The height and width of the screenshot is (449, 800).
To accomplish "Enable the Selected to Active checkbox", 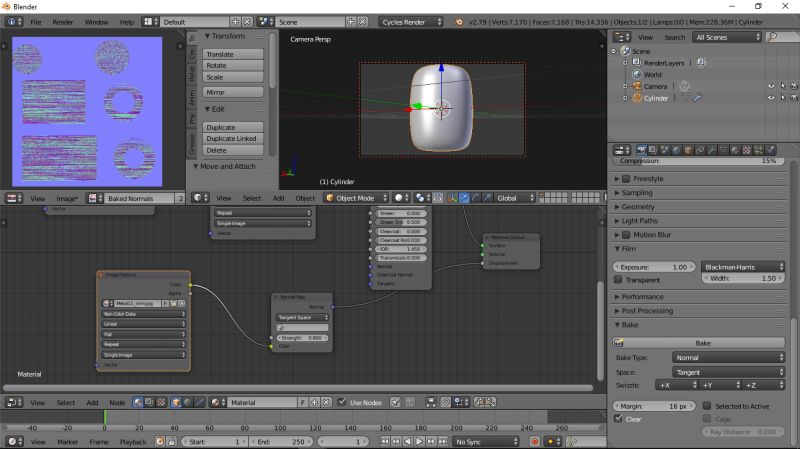I will pyautogui.click(x=707, y=406).
